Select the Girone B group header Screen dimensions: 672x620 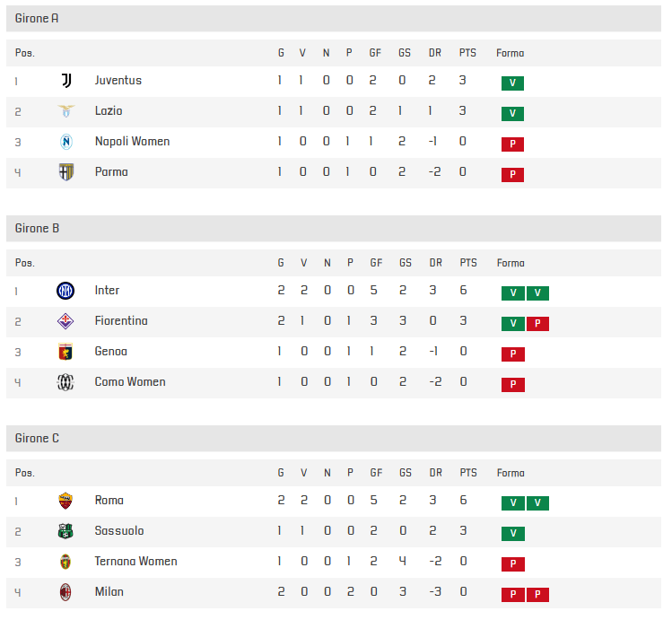(x=38, y=229)
